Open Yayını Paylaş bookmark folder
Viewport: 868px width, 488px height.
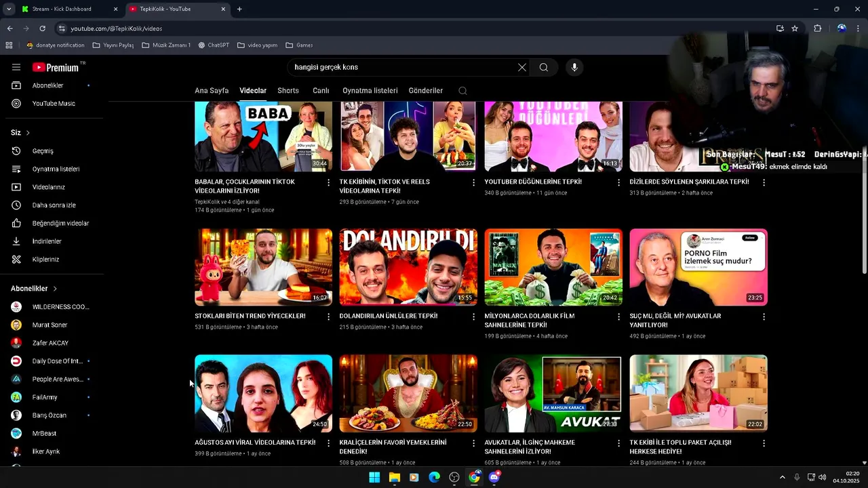pyautogui.click(x=113, y=45)
